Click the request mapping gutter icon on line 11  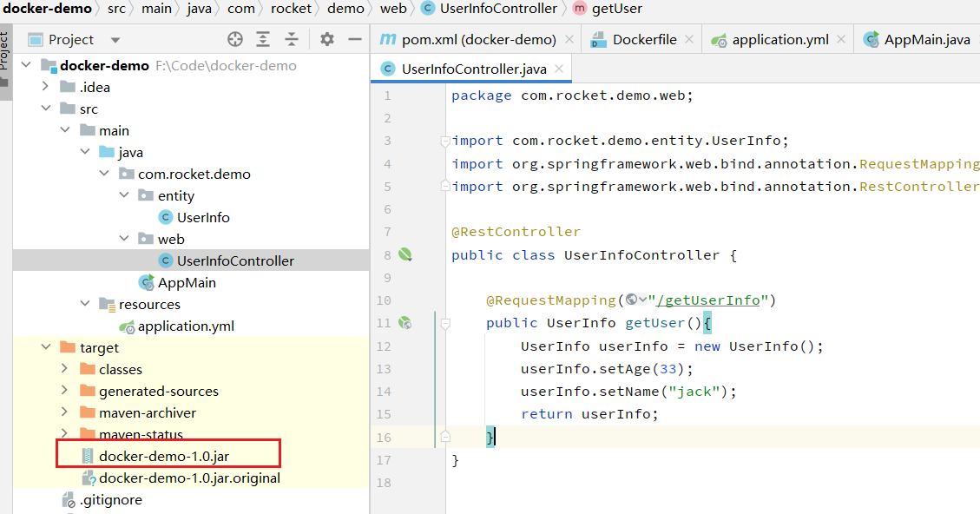[405, 323]
